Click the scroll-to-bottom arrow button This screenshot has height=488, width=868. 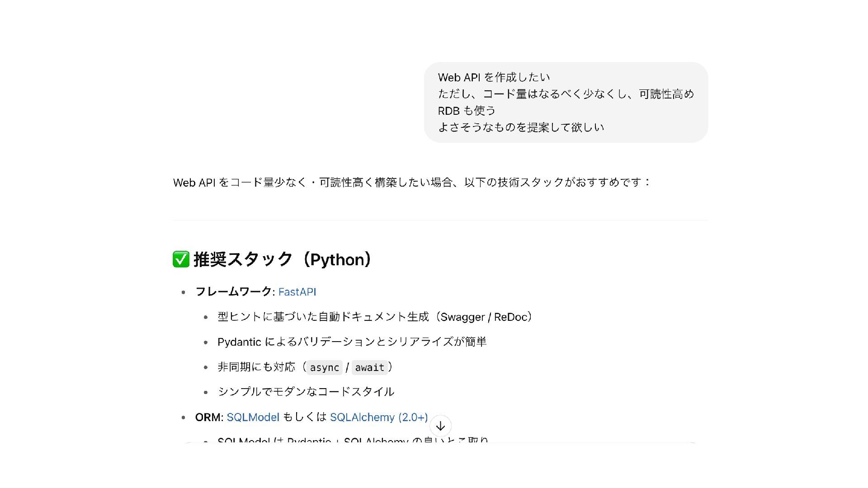440,426
